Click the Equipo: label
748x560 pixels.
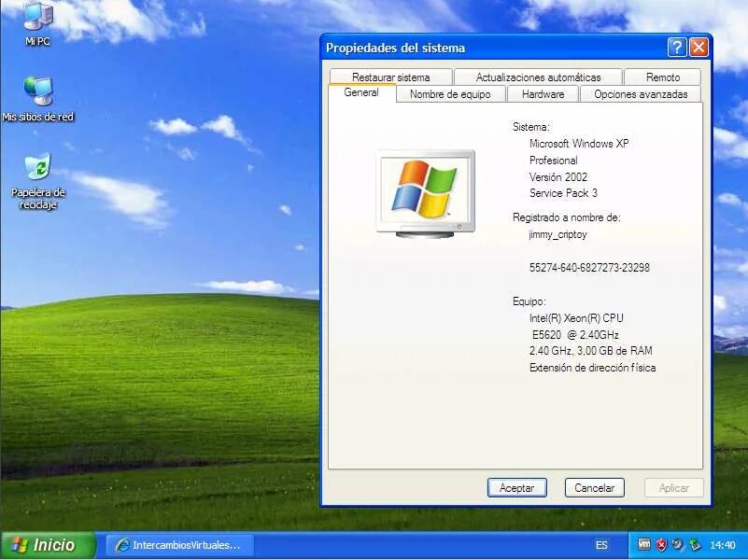[529, 301]
